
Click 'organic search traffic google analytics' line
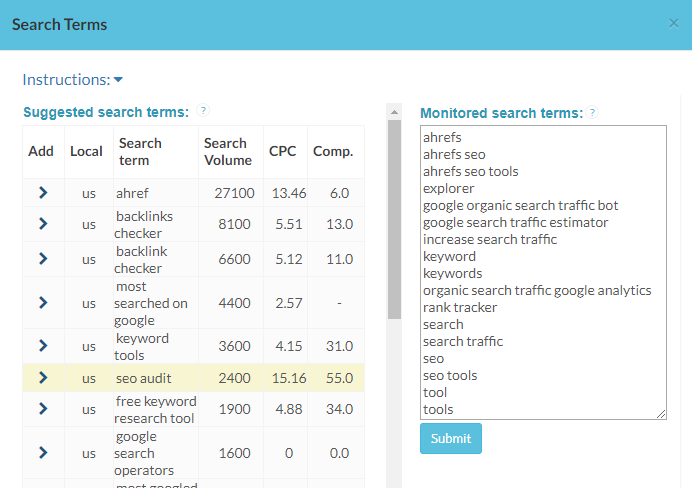(x=537, y=290)
